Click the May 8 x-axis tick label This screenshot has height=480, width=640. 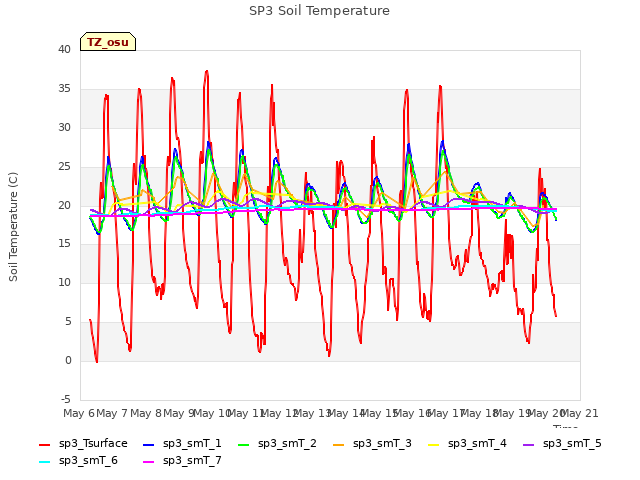tap(145, 413)
